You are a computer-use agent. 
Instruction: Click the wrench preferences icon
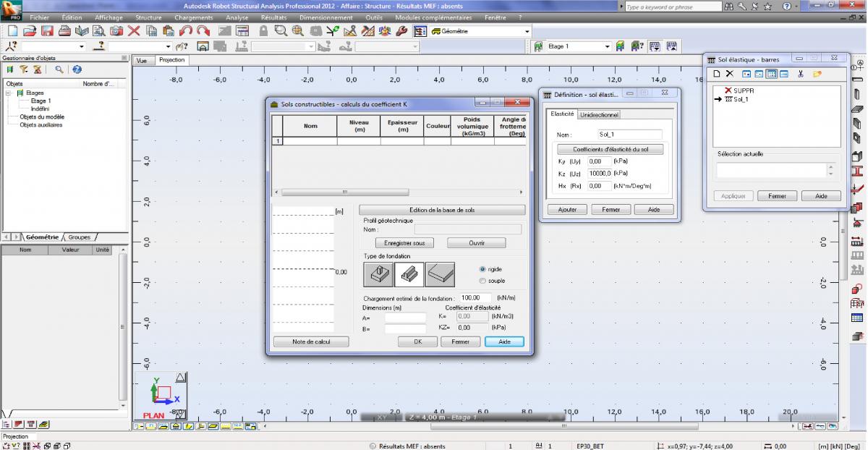click(x=401, y=31)
